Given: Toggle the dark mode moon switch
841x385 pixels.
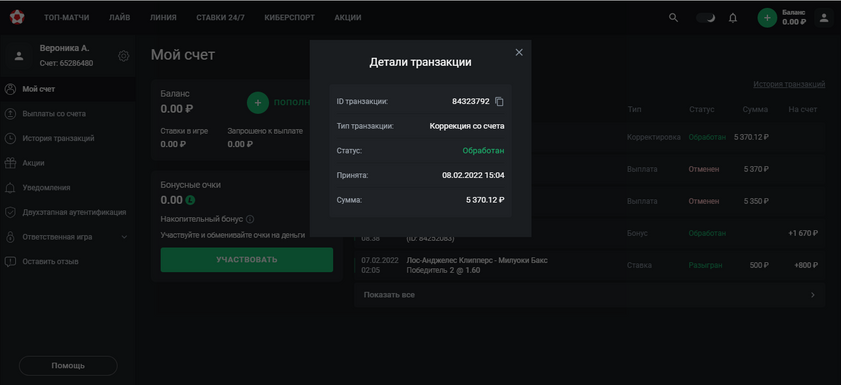Looking at the screenshot, I should click(706, 18).
